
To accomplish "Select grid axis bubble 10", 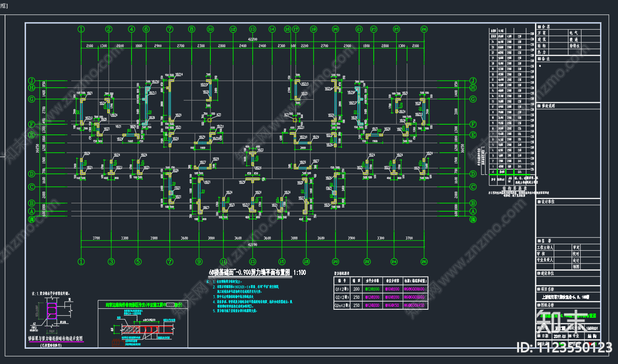I will [x=210, y=29].
